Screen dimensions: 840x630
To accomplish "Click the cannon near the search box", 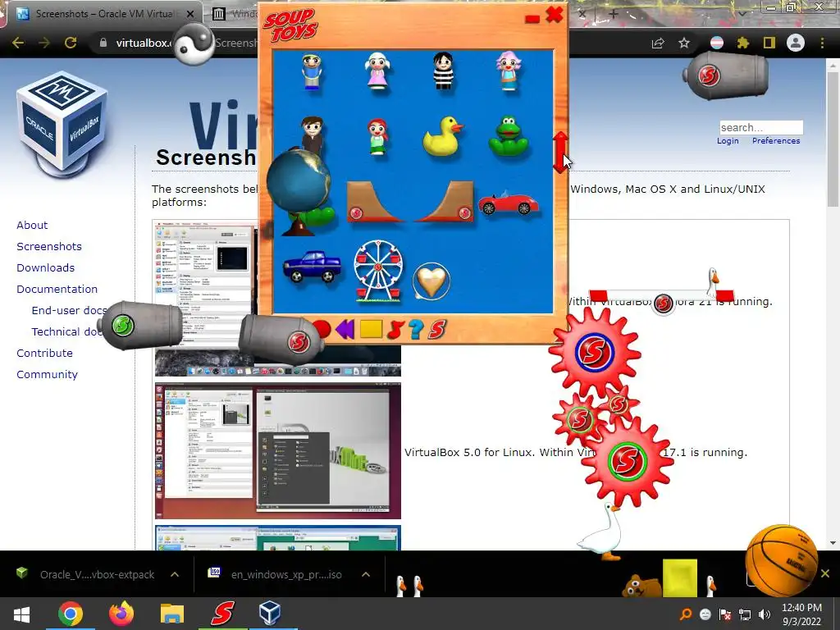I will coord(725,75).
